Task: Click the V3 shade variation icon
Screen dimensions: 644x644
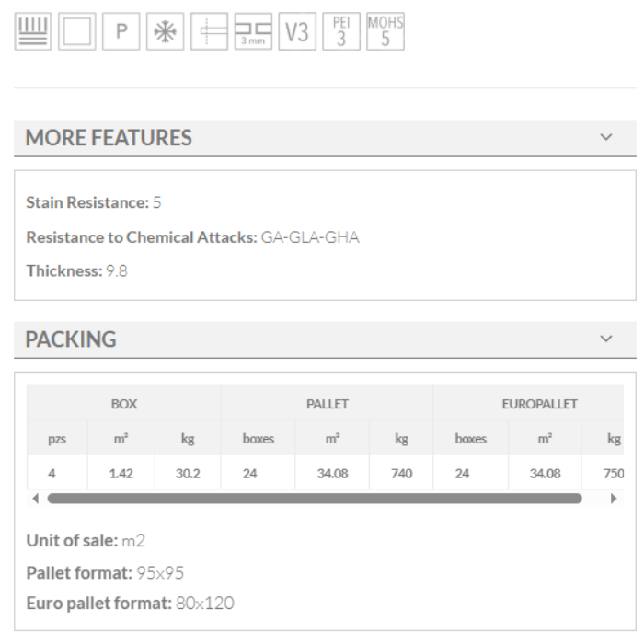Action: point(296,32)
